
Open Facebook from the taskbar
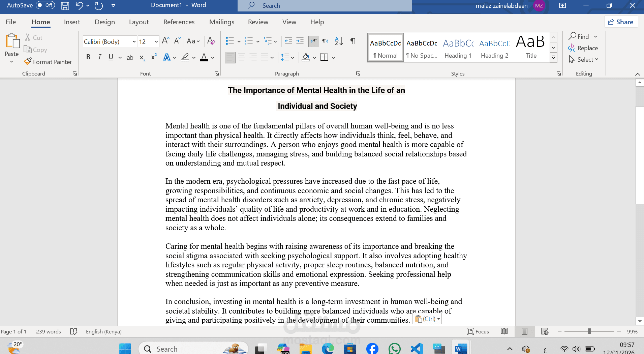(372, 349)
